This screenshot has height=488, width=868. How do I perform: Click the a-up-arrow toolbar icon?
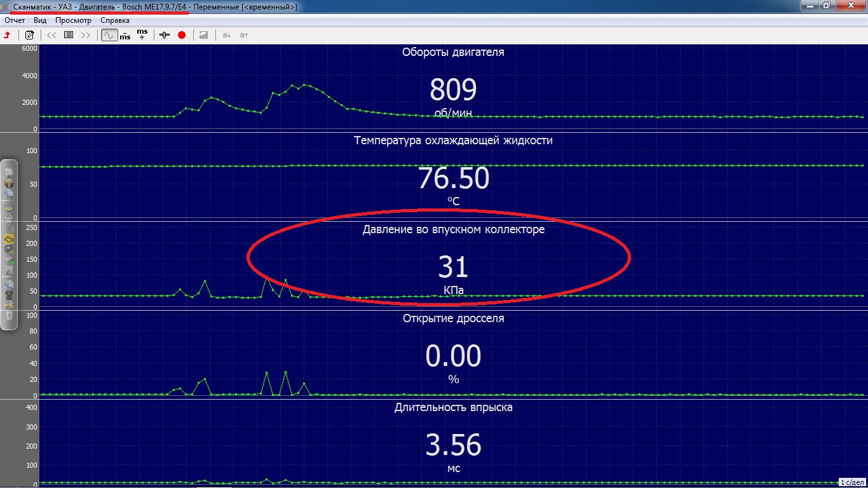click(243, 35)
